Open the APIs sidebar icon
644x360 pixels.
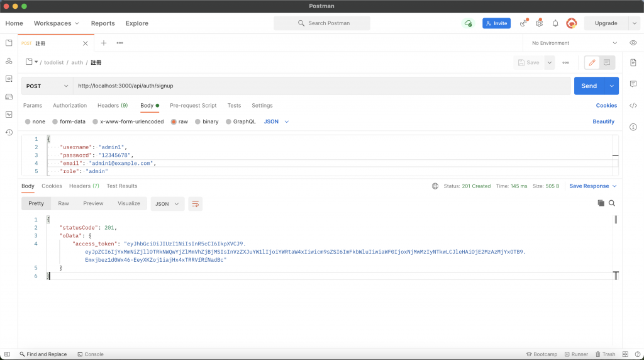tap(9, 61)
